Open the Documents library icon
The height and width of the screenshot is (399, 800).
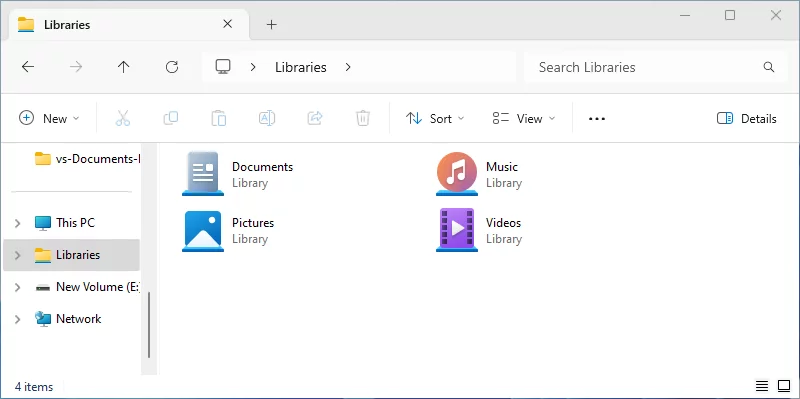[203, 173]
